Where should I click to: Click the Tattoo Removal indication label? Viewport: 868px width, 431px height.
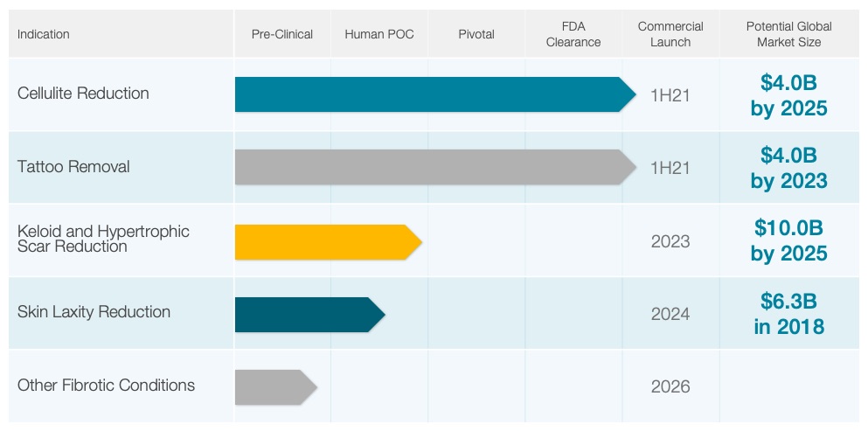(x=73, y=167)
